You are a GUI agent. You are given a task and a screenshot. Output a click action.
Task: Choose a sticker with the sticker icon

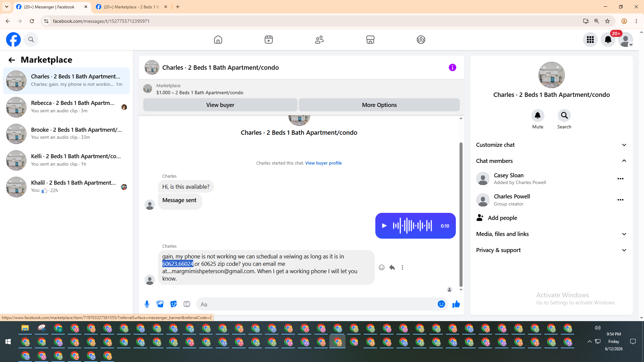pyautogui.click(x=173, y=304)
